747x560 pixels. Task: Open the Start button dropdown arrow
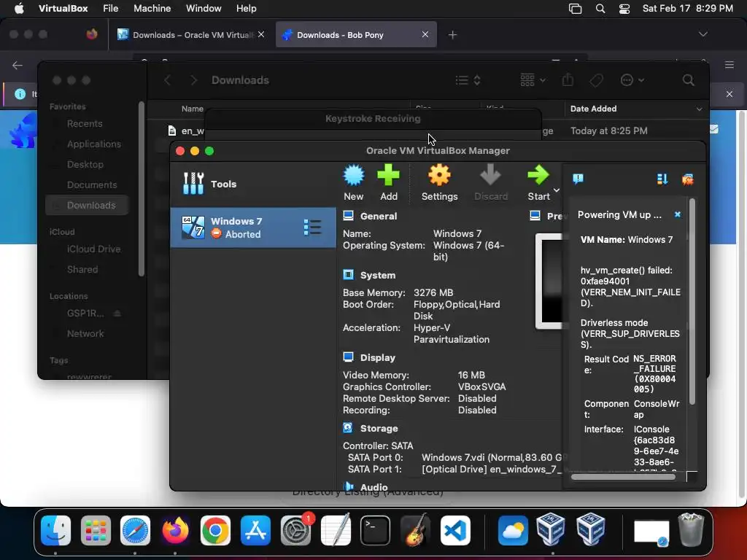click(x=556, y=190)
